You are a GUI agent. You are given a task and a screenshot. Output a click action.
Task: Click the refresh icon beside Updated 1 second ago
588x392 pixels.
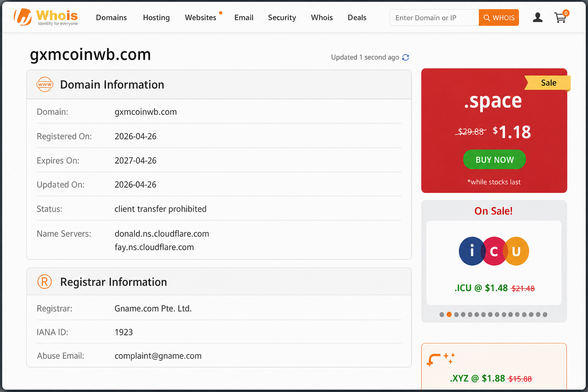406,57
